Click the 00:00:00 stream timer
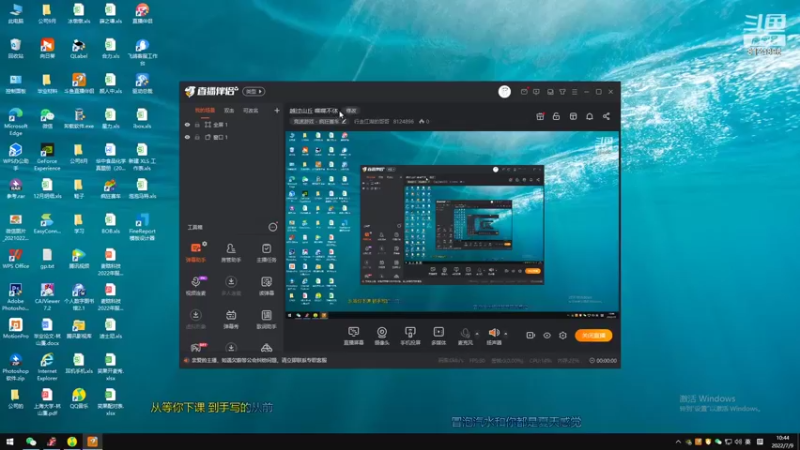This screenshot has width=800, height=450. point(607,360)
